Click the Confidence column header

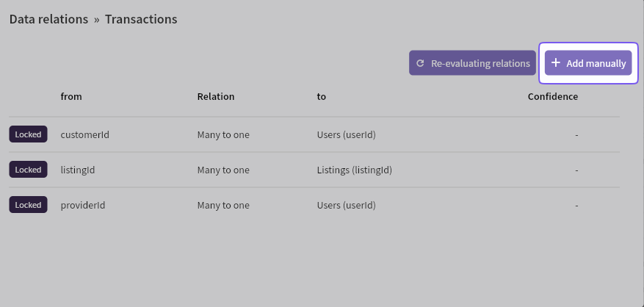tap(553, 96)
